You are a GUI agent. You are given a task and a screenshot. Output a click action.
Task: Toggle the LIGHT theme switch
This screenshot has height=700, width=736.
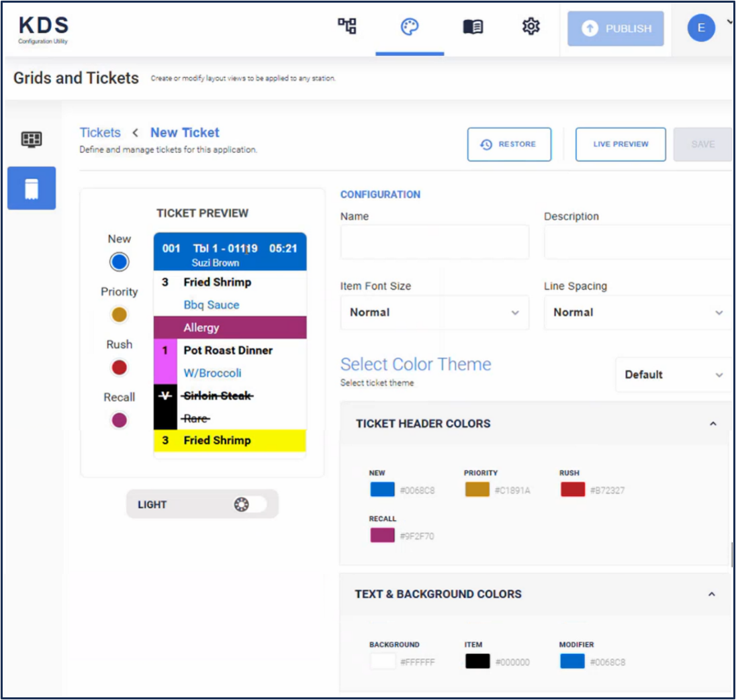click(250, 504)
